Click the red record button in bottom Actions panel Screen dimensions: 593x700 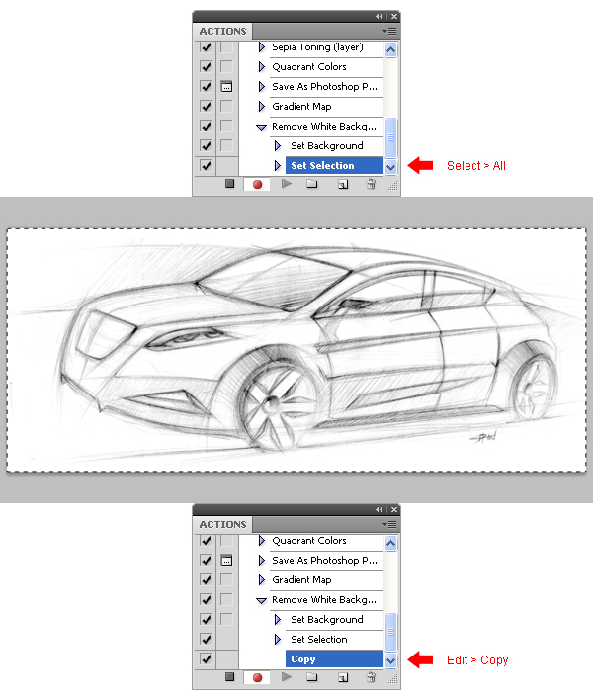257,677
